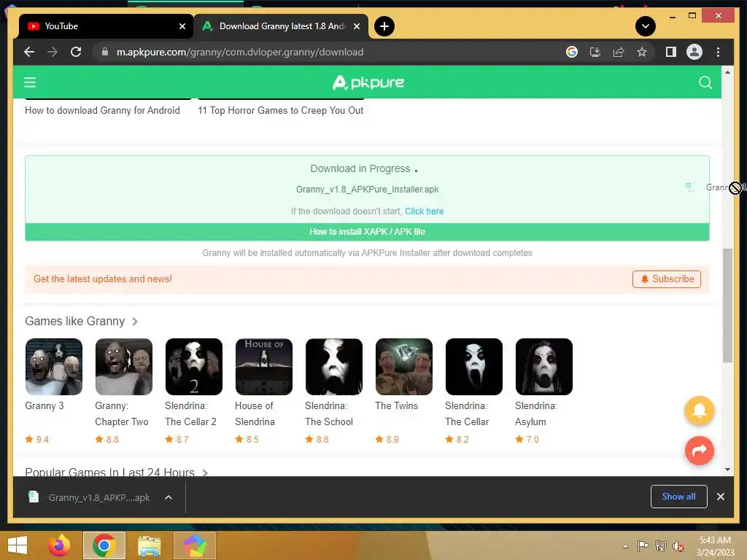Open File Explorer from the taskbar
The image size is (747, 560).
click(x=149, y=545)
